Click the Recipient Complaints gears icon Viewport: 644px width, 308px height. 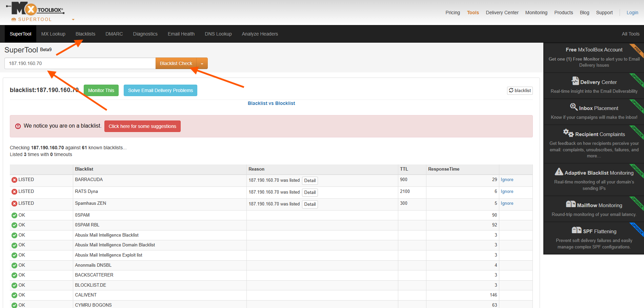[568, 133]
